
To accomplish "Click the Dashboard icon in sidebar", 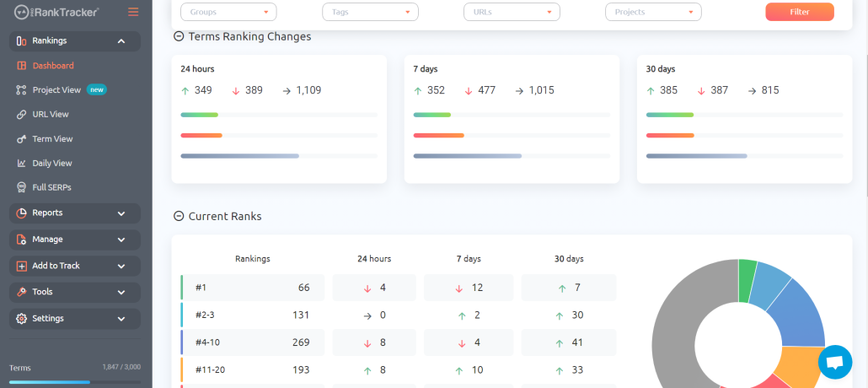I will (22, 66).
